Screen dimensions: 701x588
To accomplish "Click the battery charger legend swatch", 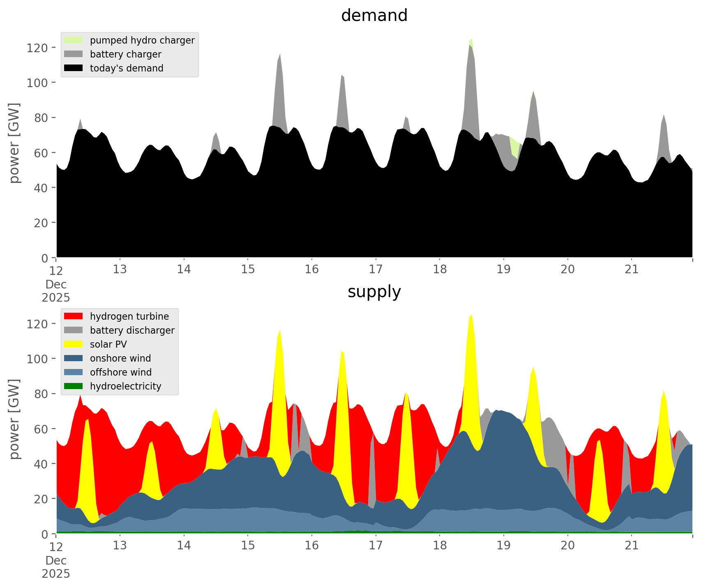I will [x=74, y=54].
